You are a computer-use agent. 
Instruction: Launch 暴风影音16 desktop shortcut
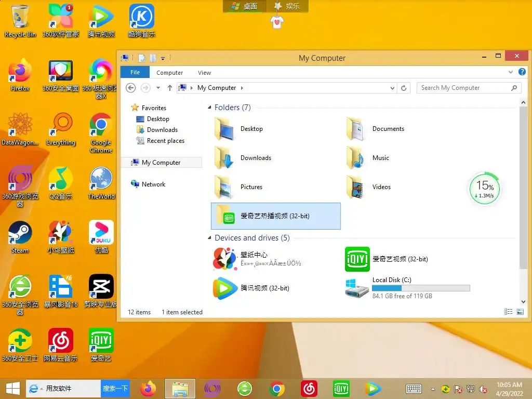coord(60,291)
